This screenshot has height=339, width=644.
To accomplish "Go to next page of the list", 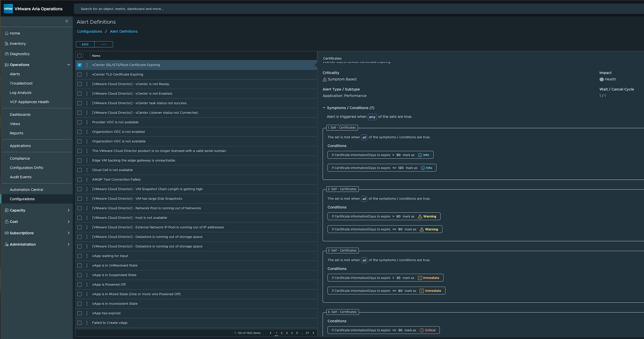I will pyautogui.click(x=314, y=333).
